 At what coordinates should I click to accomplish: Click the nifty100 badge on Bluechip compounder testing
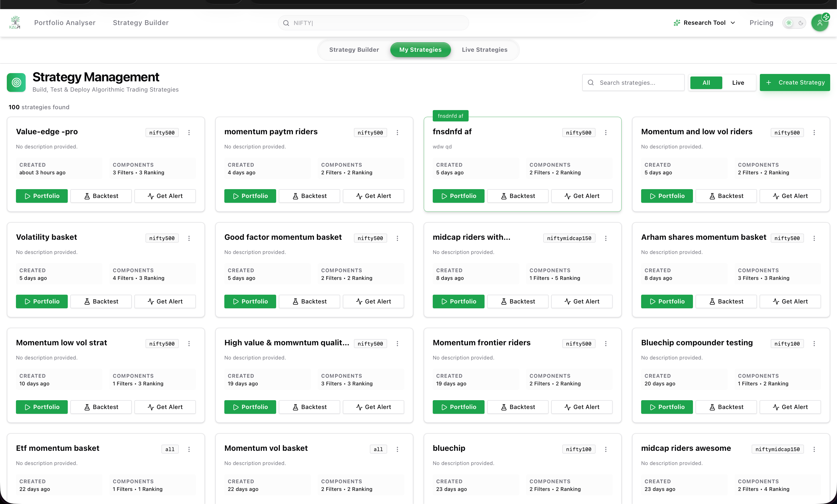click(787, 344)
